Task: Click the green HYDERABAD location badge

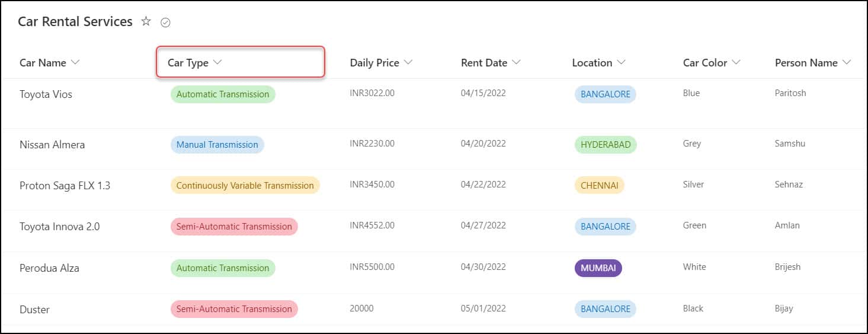Action: (x=605, y=145)
